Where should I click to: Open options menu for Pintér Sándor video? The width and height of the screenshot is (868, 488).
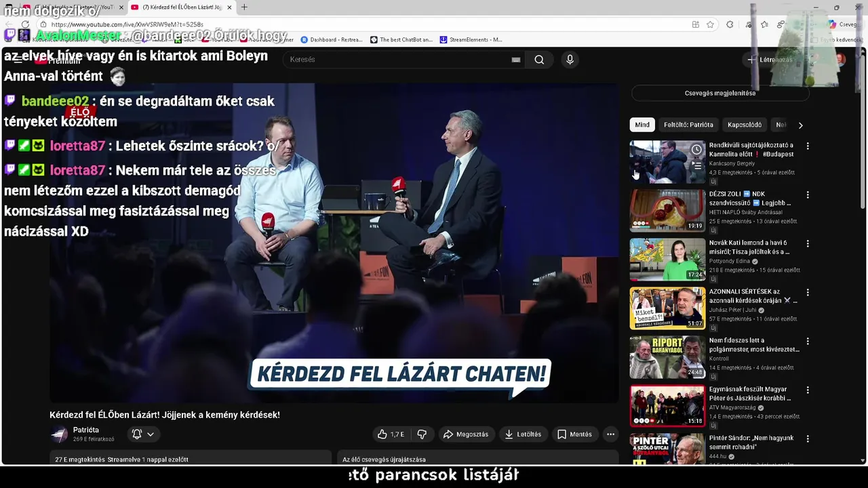807,439
